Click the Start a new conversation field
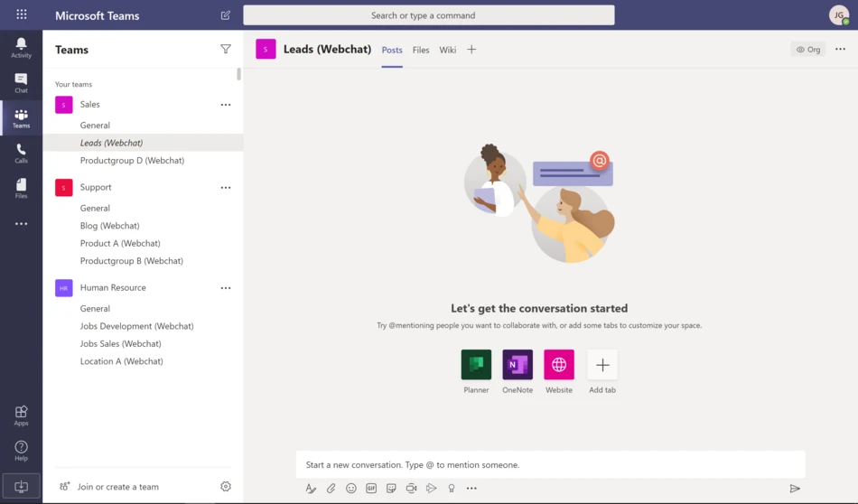The width and height of the screenshot is (858, 504). [x=550, y=465]
